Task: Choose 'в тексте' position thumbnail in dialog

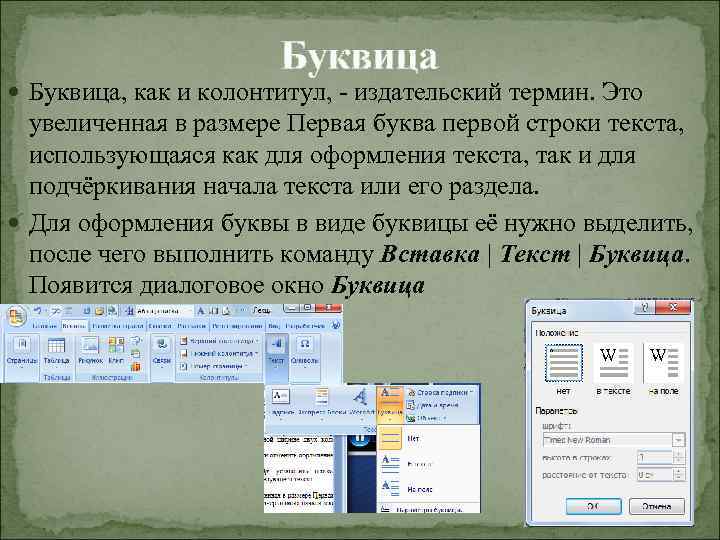Action: 613,364
